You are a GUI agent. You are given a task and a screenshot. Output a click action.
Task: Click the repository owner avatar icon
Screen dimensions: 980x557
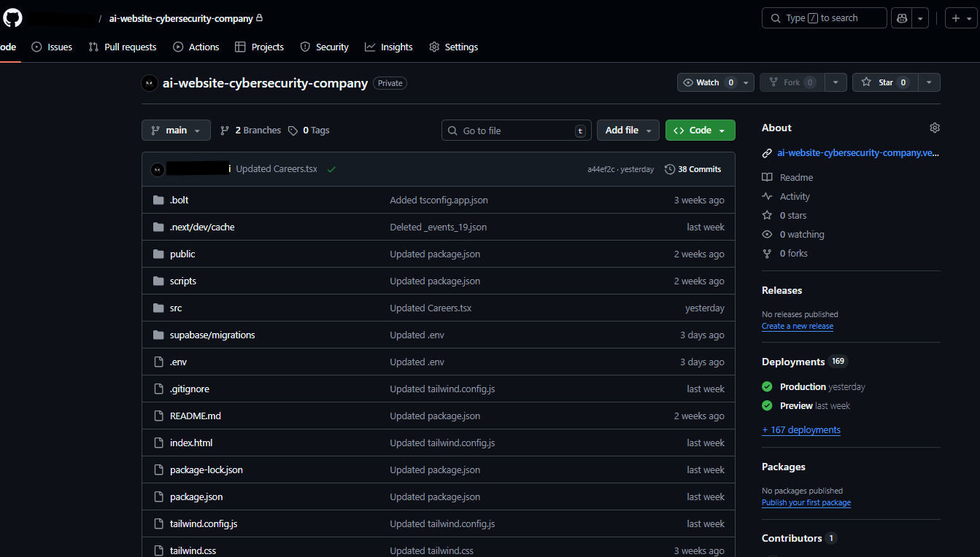(x=149, y=83)
